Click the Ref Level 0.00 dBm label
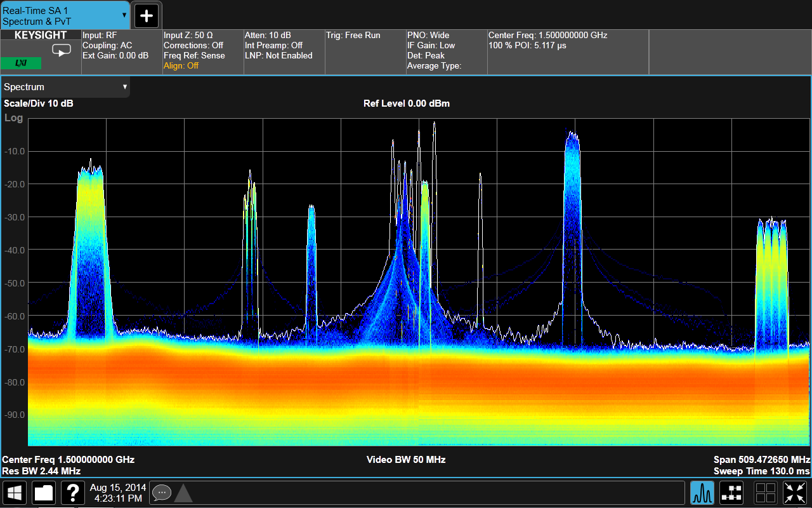This screenshot has height=508, width=812. (406, 104)
